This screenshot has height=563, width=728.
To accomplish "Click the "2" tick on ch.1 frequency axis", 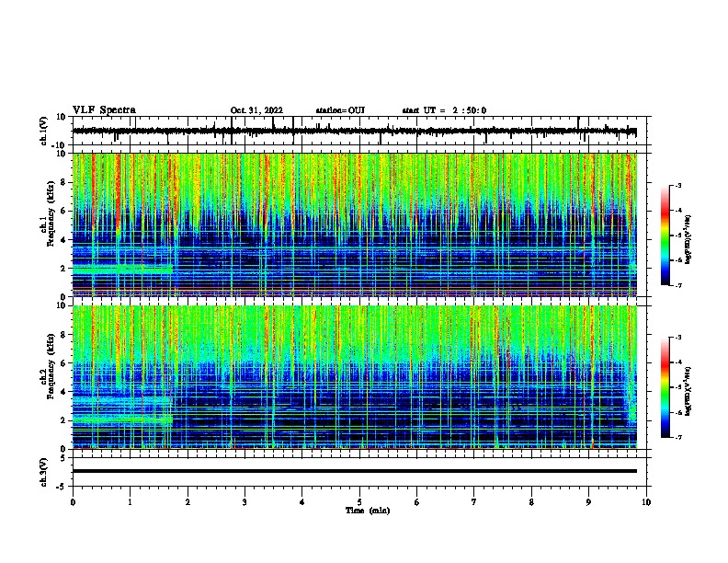I will click(x=63, y=268).
